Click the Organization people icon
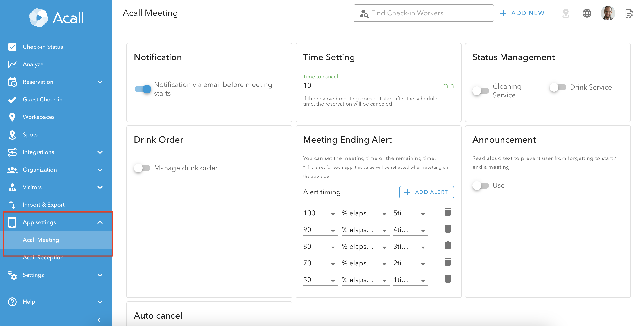 (12, 170)
